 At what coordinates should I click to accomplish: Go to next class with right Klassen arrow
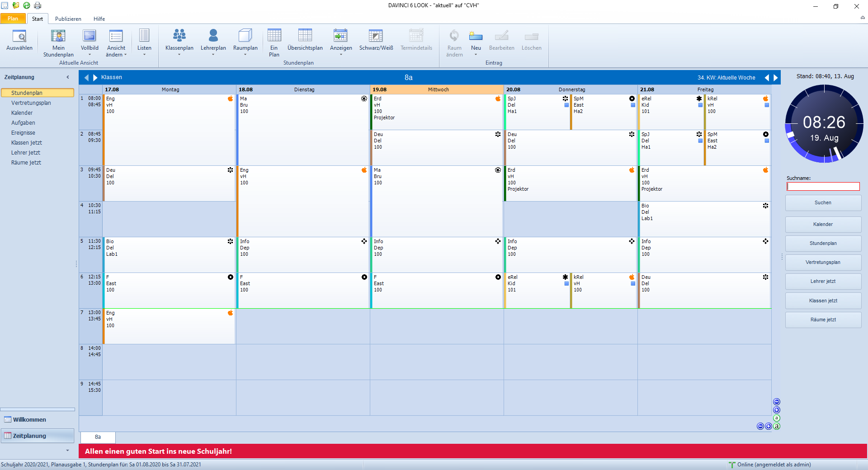95,77
